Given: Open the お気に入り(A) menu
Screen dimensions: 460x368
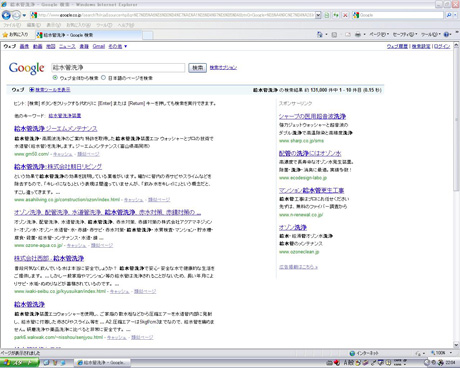Looking at the screenshot, I should tap(78, 25).
